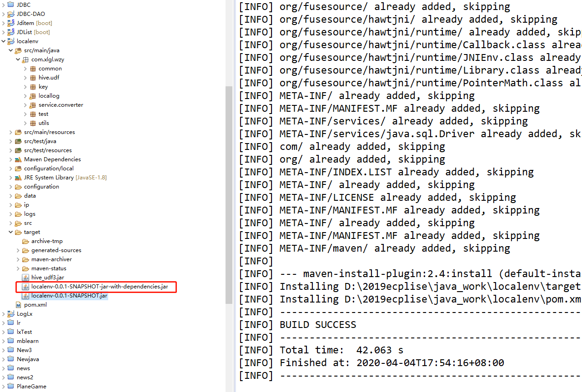Expand src/main/resources folder
This screenshot has height=392, width=582.
pyautogui.click(x=11, y=132)
